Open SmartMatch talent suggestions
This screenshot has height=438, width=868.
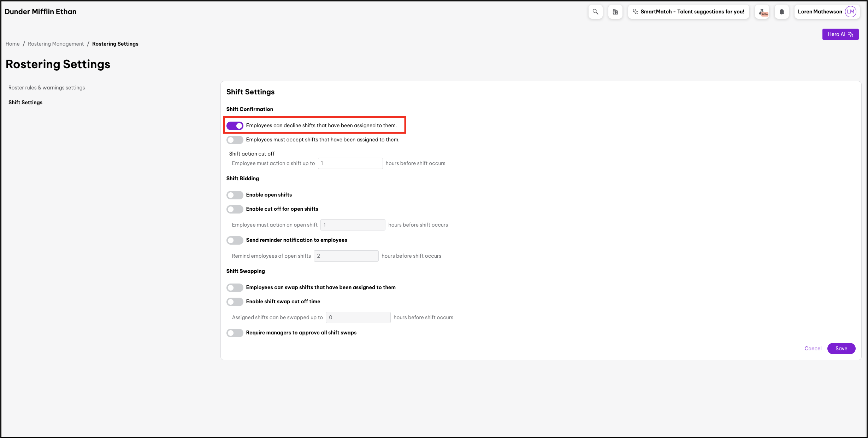688,12
